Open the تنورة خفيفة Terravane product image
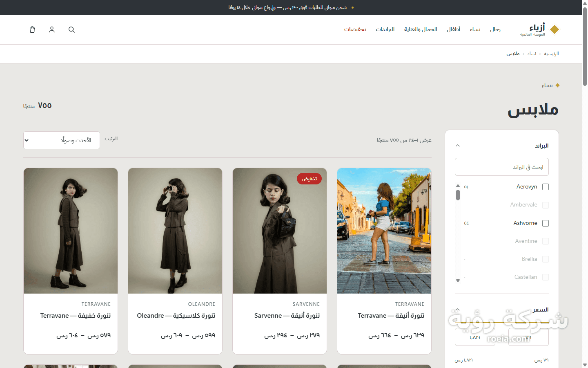The image size is (588, 368). coord(71,231)
